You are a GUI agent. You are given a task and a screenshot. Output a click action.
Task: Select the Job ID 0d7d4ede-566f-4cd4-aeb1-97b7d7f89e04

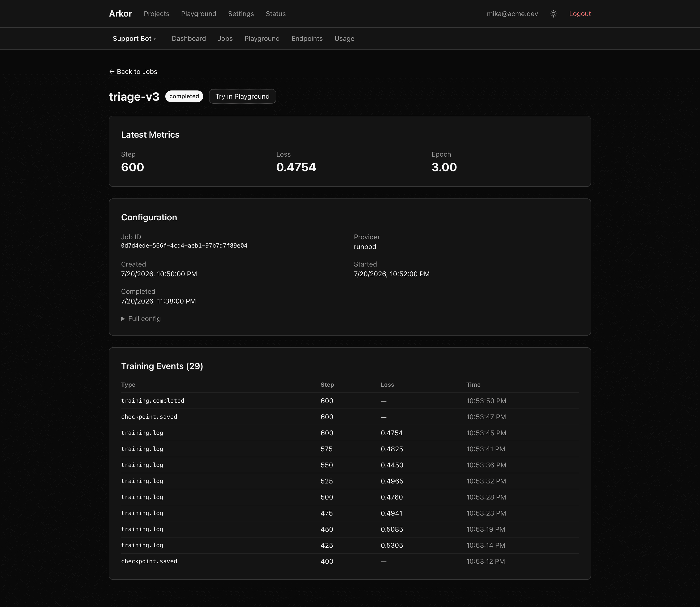[184, 246]
